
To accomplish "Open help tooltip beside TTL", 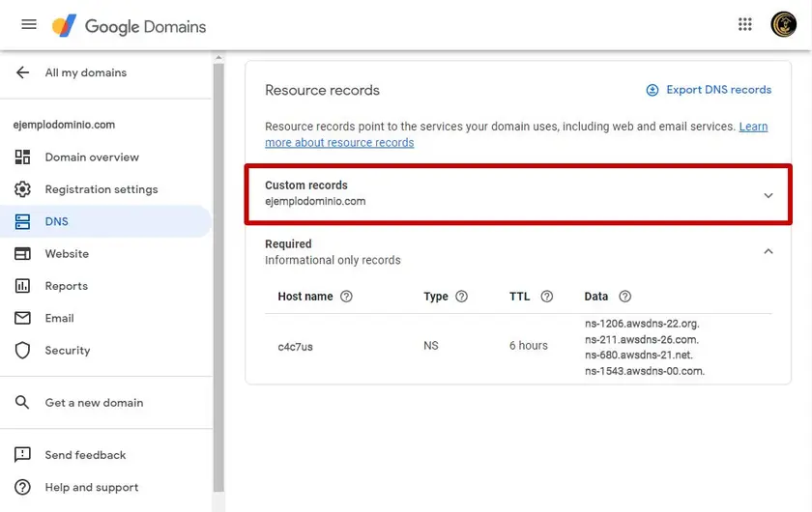I will coord(547,297).
